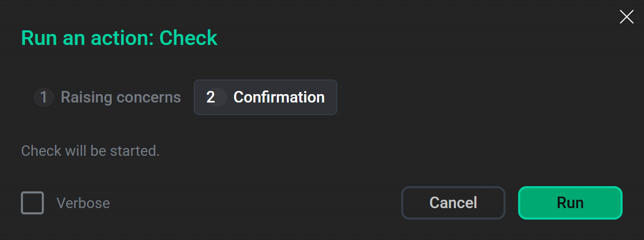Open wizard step labeled Raising concerns
The width and height of the screenshot is (644, 240).
tap(121, 97)
